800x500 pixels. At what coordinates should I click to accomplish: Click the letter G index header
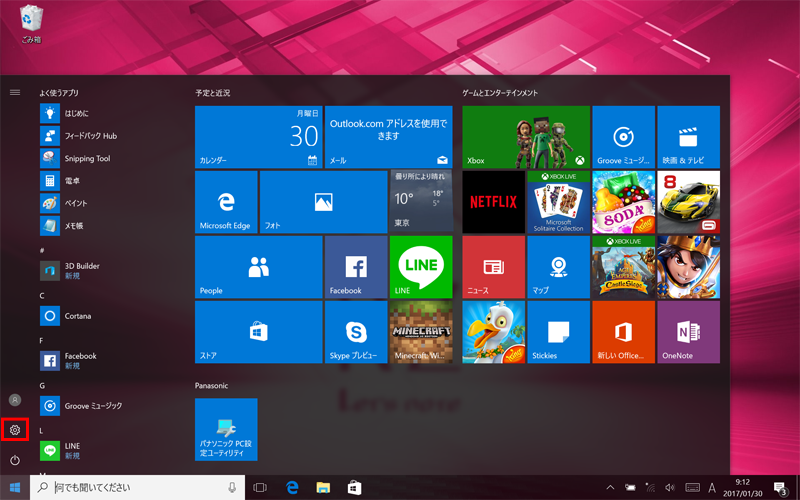click(x=42, y=386)
